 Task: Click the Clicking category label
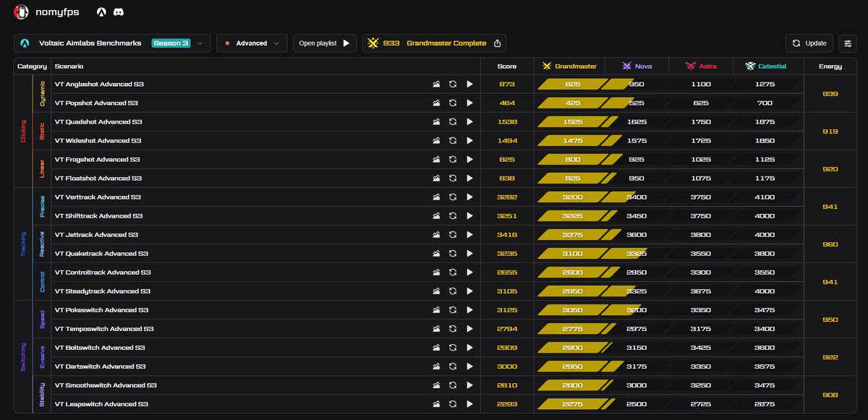click(x=23, y=131)
